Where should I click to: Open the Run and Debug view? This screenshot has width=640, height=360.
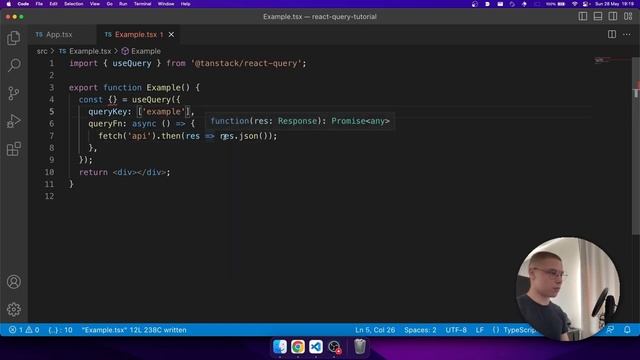pos(13,121)
